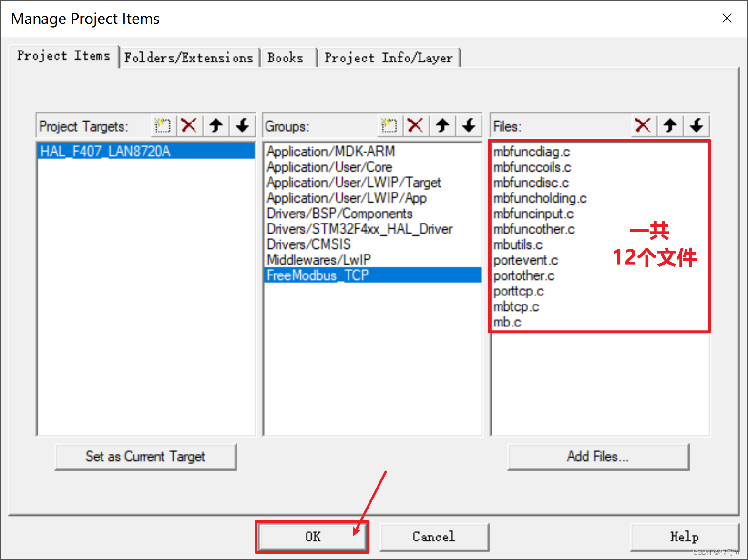Delete the selected File
This screenshot has width=748, height=560.
pos(643,126)
